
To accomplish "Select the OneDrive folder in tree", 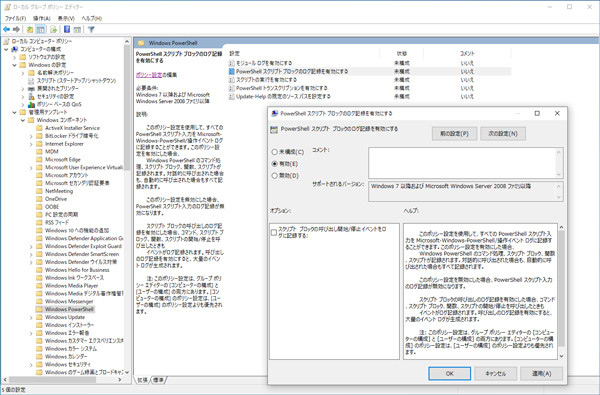I will pyautogui.click(x=52, y=199).
